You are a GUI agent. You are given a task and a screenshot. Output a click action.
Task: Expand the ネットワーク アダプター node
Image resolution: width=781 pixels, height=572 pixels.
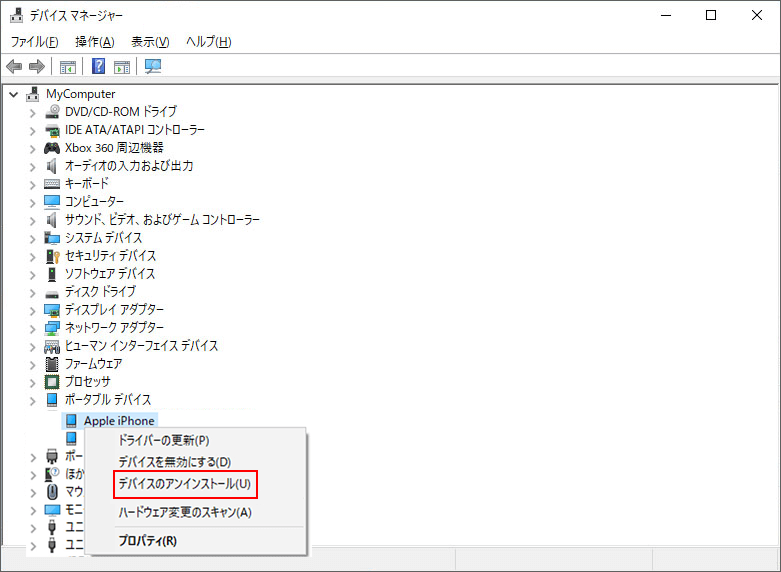coord(33,329)
